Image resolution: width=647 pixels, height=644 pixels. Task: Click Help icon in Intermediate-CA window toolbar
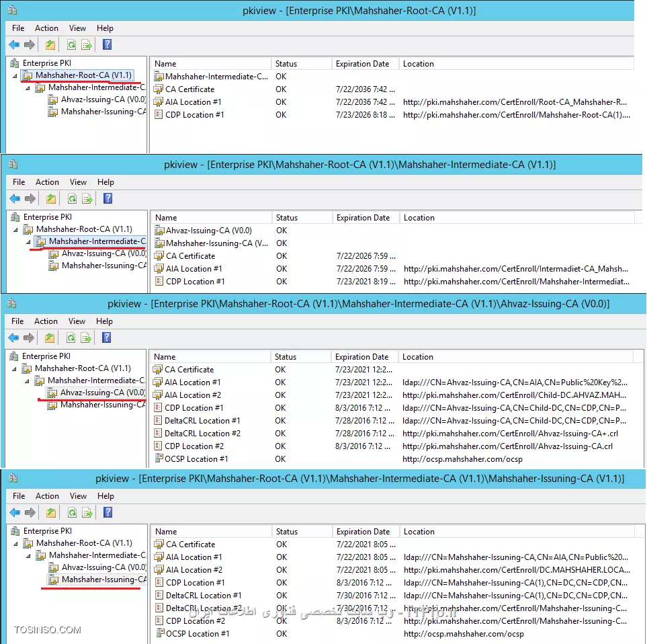tap(107, 198)
